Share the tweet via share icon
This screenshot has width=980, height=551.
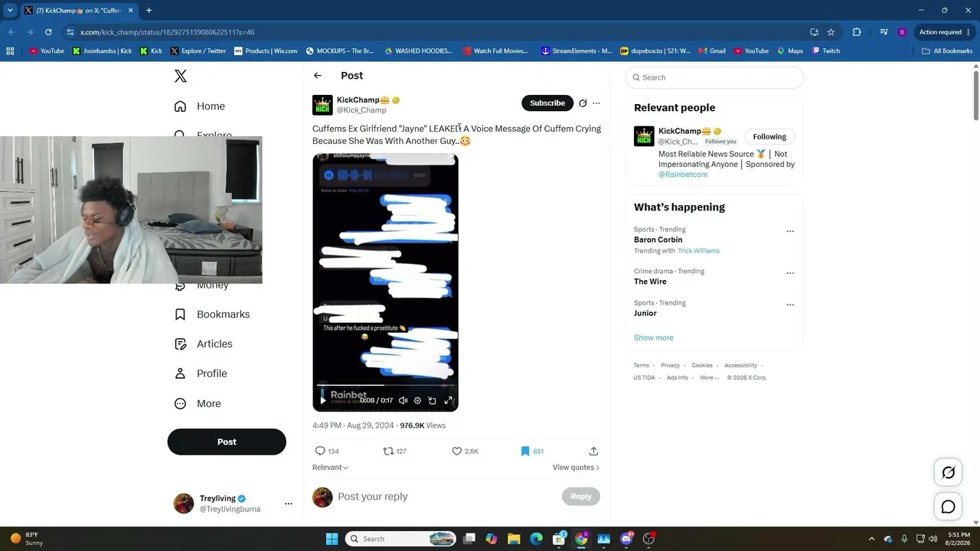click(x=593, y=451)
